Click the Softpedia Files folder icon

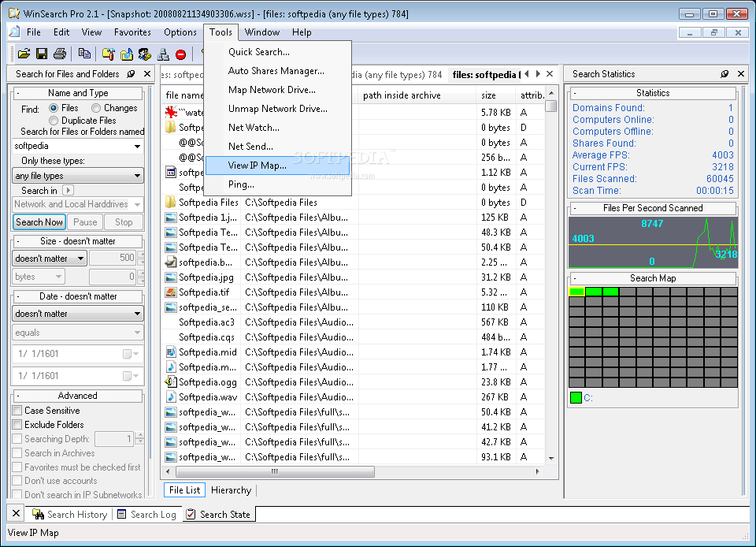click(x=171, y=202)
